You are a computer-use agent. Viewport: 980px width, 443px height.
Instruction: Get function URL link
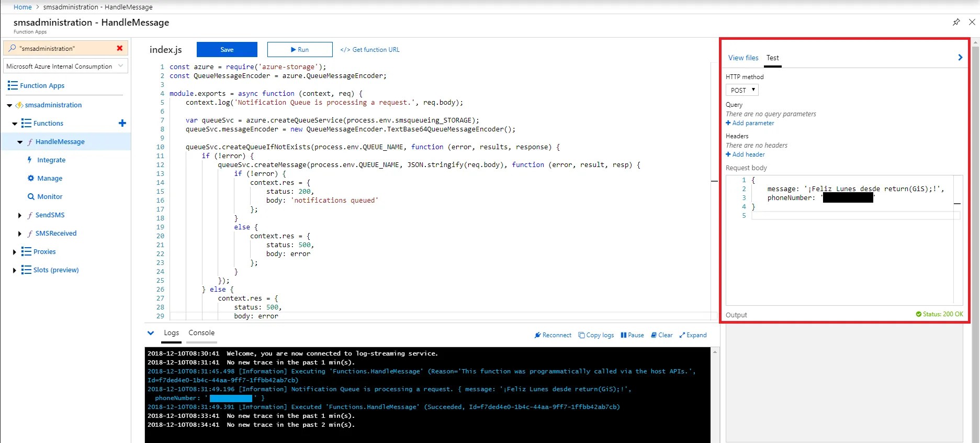[x=370, y=50]
